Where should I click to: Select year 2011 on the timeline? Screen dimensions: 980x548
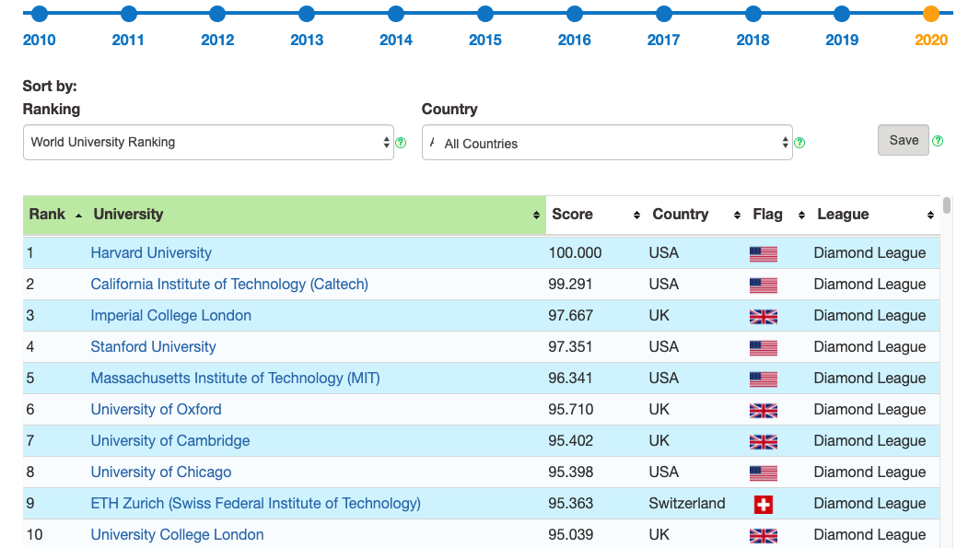[129, 14]
